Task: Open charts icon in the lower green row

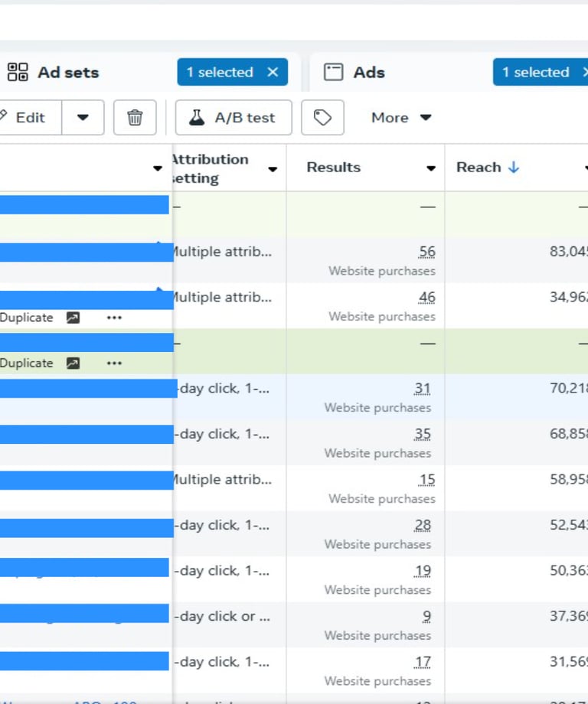Action: [73, 363]
